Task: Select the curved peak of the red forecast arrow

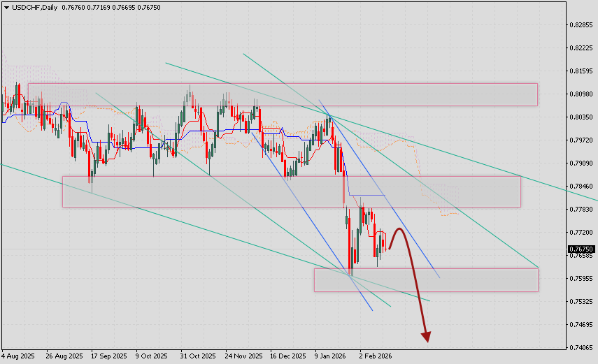Action: pos(399,229)
